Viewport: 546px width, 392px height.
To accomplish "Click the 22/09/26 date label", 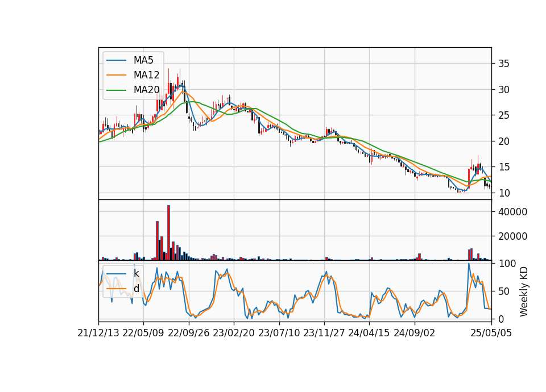I will [x=189, y=333].
